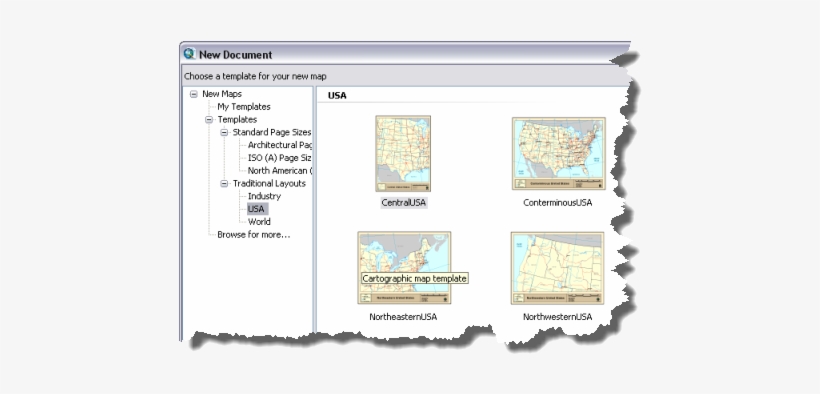
Task: Select the NortheasternUSA template thumbnail
Action: [404, 267]
